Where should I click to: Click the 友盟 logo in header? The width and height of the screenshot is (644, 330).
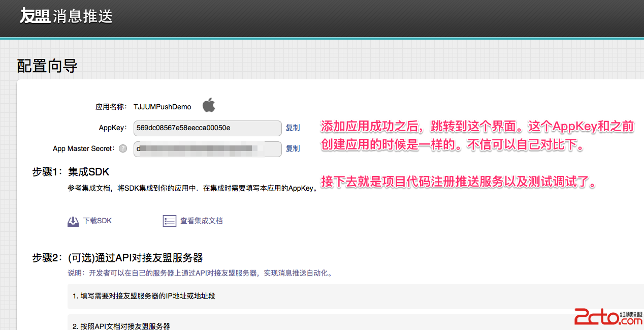pyautogui.click(x=35, y=16)
